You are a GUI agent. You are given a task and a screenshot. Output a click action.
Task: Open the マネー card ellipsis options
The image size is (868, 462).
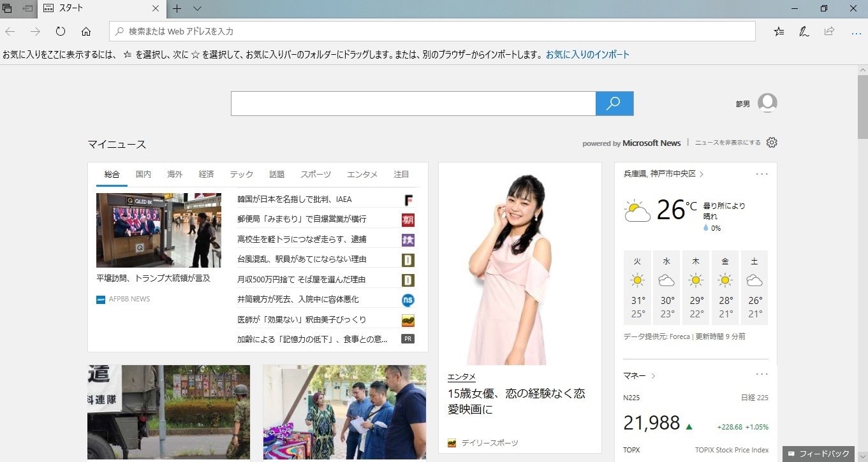click(762, 374)
